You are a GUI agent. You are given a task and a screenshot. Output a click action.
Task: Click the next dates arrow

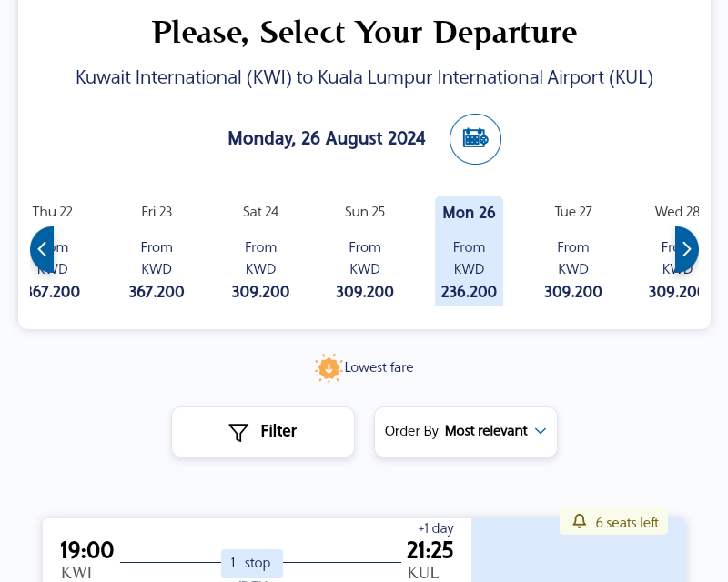pyautogui.click(x=687, y=249)
